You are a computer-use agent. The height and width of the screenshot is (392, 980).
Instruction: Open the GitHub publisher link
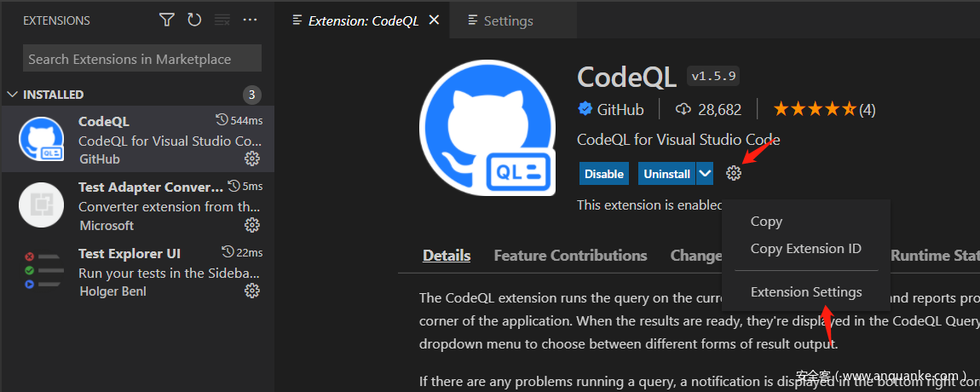pyautogui.click(x=620, y=110)
